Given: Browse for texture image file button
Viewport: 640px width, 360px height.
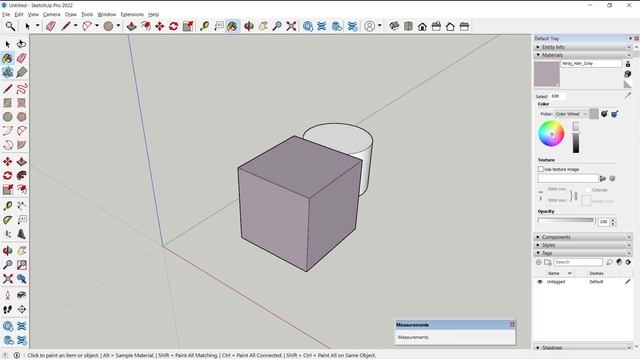Looking at the screenshot, I should 602,178.
